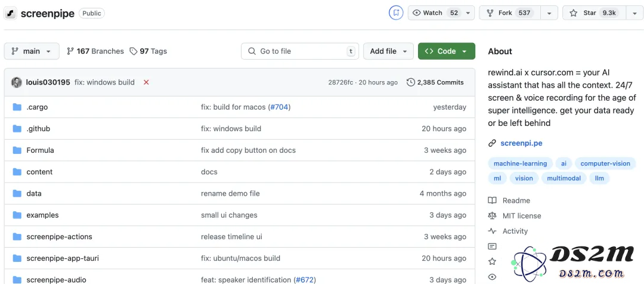Click the content folder icon
644x284 pixels.
click(x=17, y=172)
